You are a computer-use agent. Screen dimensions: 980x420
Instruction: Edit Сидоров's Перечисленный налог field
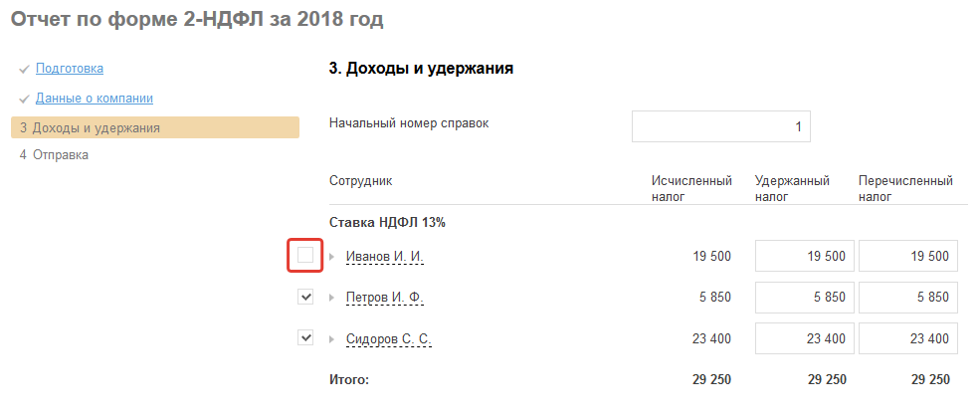click(x=907, y=339)
